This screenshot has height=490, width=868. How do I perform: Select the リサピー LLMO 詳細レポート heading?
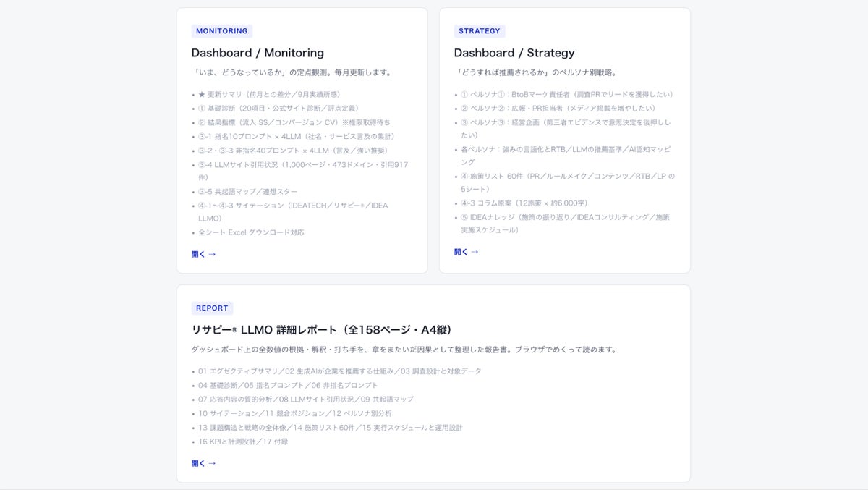(x=324, y=330)
